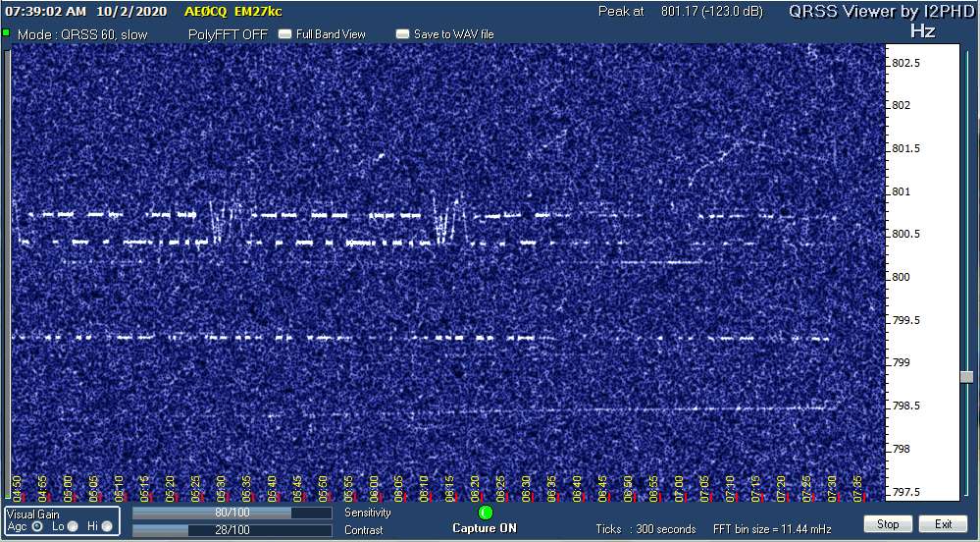Choose the Lo visual gain radio button
Viewport: 980px width, 542px height.
pos(73,526)
